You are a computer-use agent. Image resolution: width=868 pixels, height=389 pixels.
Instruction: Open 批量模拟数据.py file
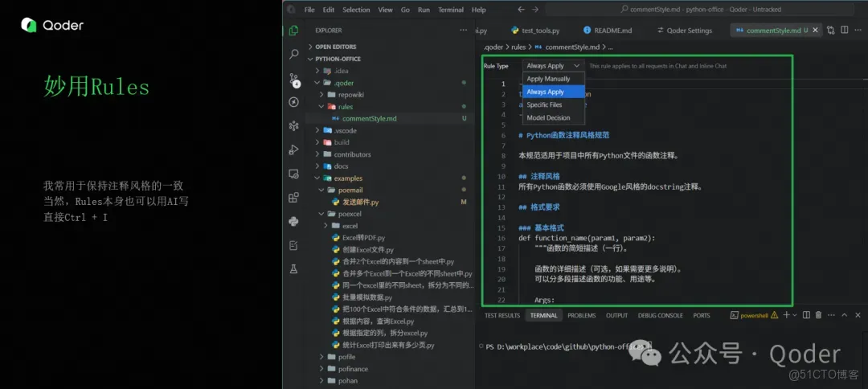367,297
